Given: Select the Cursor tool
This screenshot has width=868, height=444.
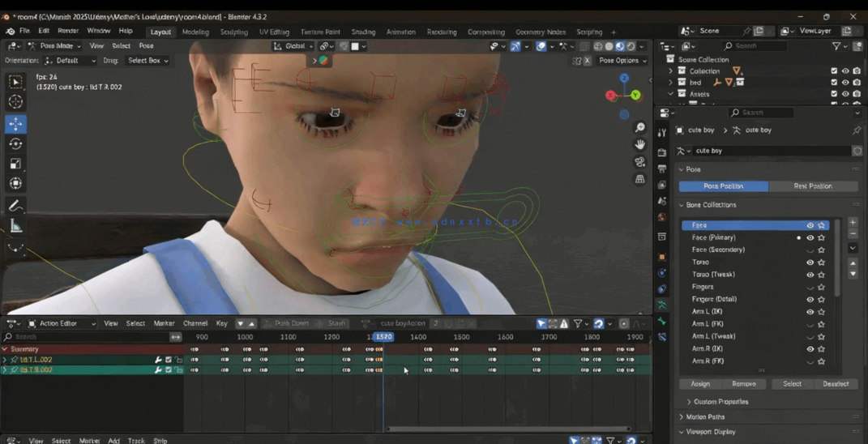Looking at the screenshot, I should tap(15, 102).
